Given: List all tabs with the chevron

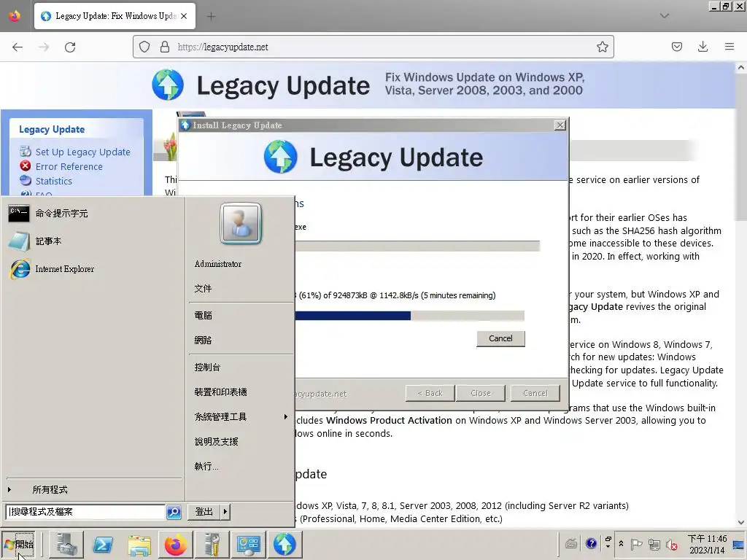Looking at the screenshot, I should tap(665, 16).
